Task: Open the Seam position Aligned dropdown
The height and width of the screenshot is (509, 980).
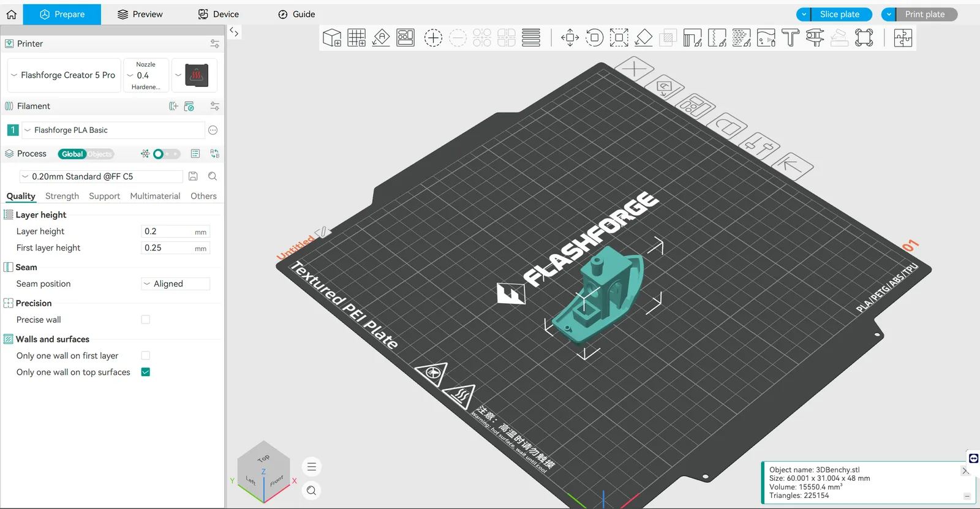Action: (x=176, y=284)
